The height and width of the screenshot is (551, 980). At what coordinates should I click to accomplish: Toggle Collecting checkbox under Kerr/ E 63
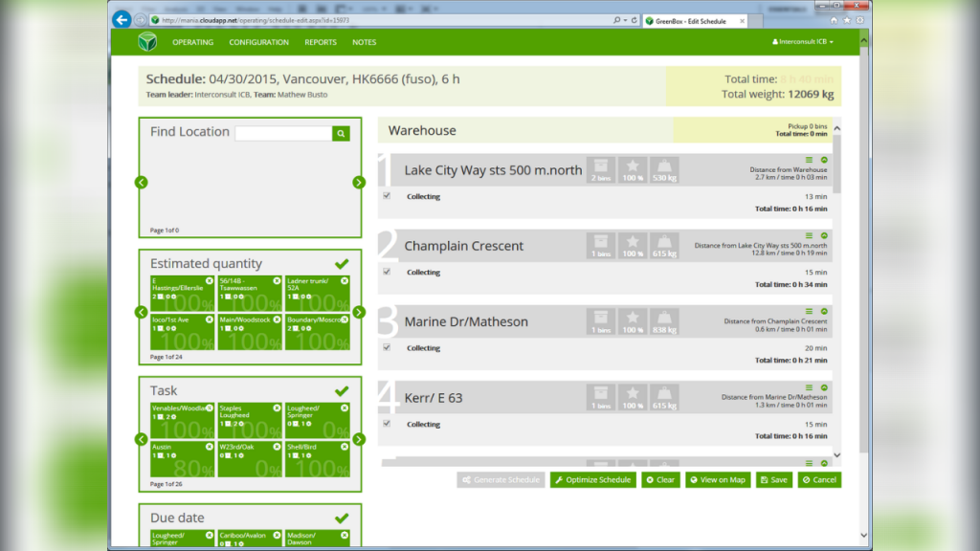click(387, 423)
